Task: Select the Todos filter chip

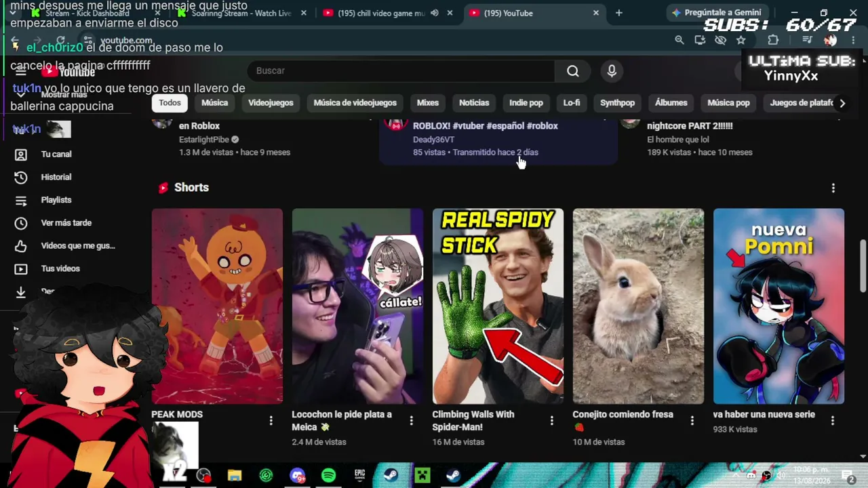Action: pos(170,103)
